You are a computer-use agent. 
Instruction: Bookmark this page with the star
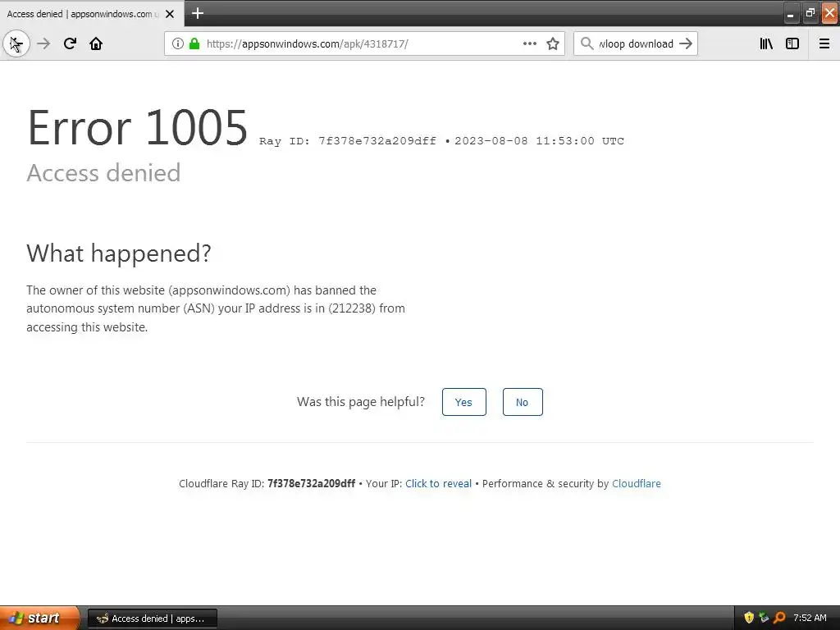tap(553, 43)
